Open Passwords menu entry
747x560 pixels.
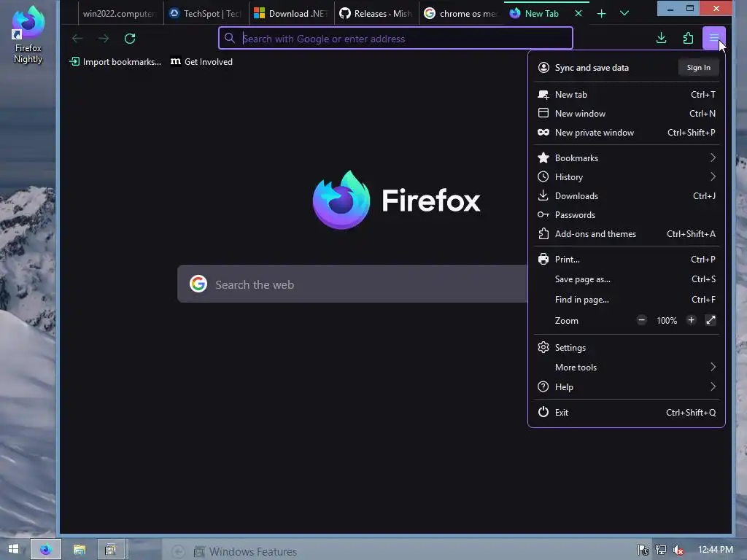tap(627, 215)
